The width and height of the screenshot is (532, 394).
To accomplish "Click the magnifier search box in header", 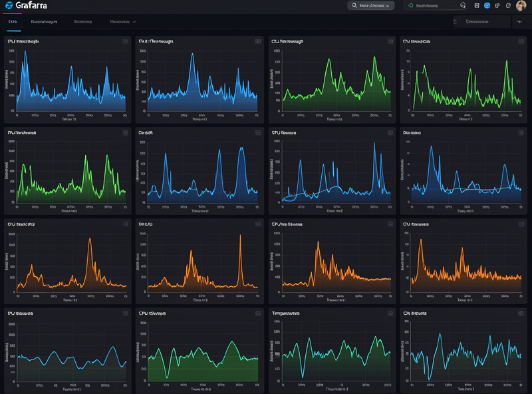I will tap(370, 5).
